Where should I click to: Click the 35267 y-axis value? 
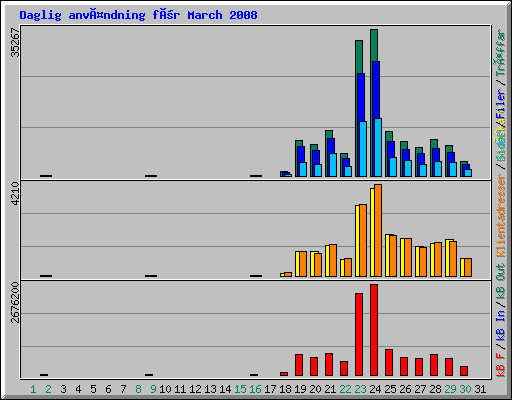click(x=15, y=43)
